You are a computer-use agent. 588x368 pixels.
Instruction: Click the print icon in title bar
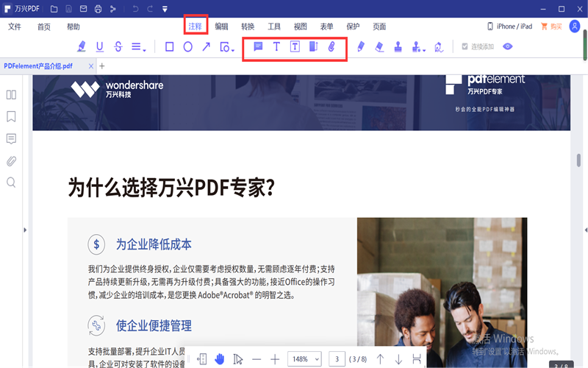click(x=98, y=9)
